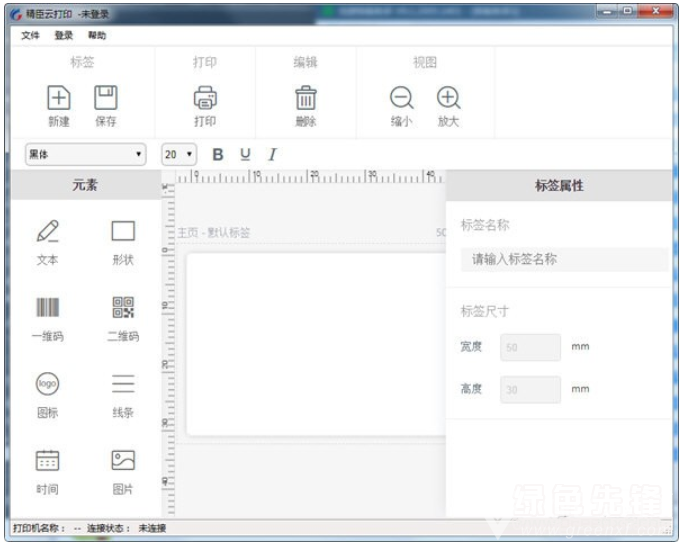Toggle bold formatting
682x544 pixels.
point(218,154)
